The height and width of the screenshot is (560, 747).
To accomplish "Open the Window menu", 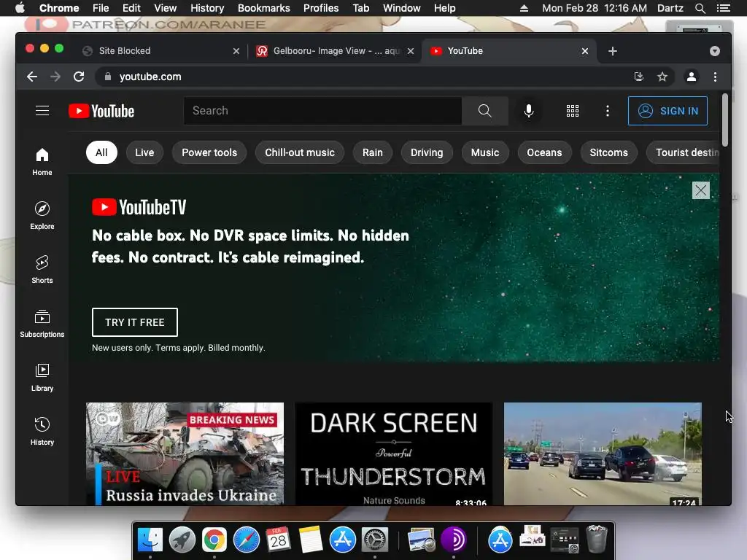I will click(402, 8).
